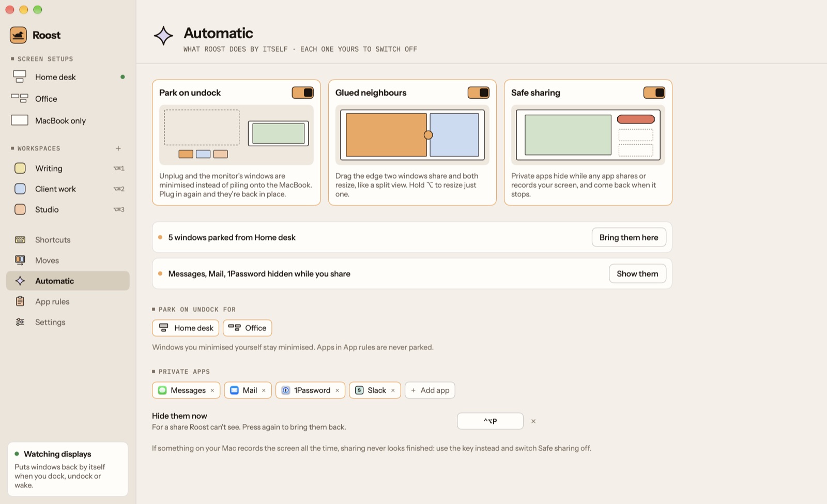The height and width of the screenshot is (504, 827).
Task: Click Show them button
Action: click(x=637, y=273)
